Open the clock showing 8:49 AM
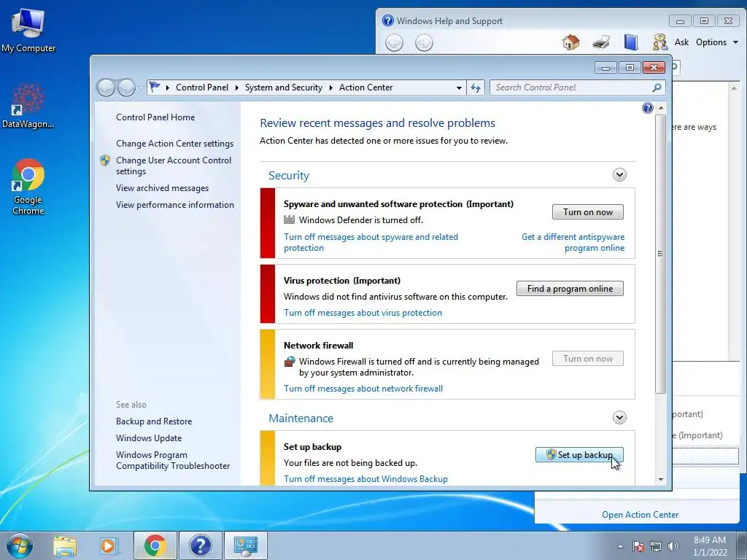The image size is (747, 560). pos(710,546)
